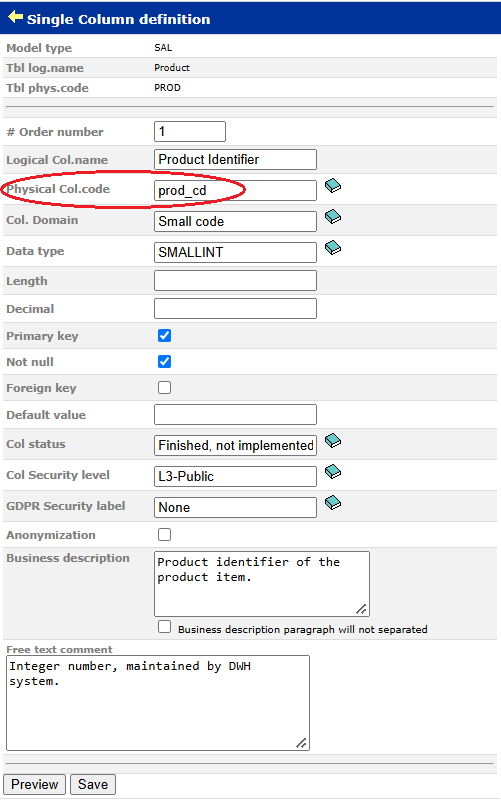The image size is (501, 801).
Task: Open lookup book icon next to Data type
Action: tap(333, 248)
